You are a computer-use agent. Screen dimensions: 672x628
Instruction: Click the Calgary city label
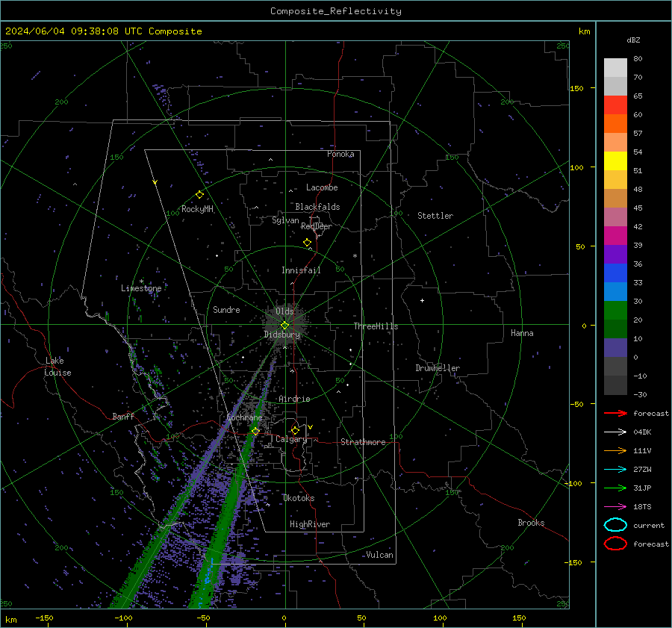point(291,439)
